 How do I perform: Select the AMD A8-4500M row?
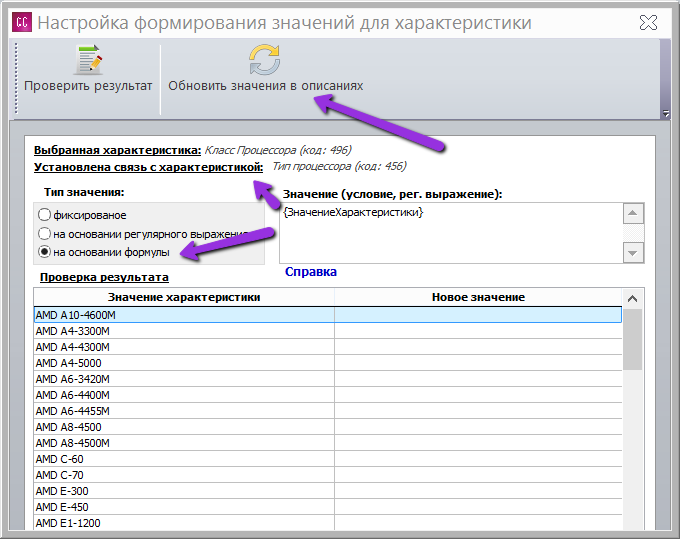coord(327,443)
